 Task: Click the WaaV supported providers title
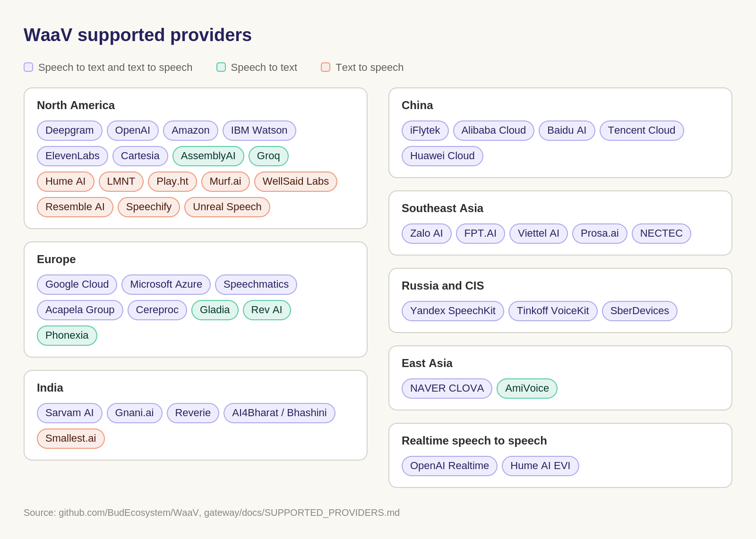coord(137,35)
